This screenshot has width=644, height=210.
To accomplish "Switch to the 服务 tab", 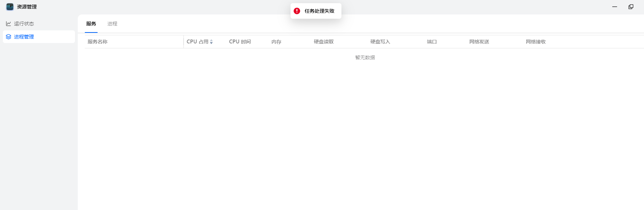I will click(91, 24).
